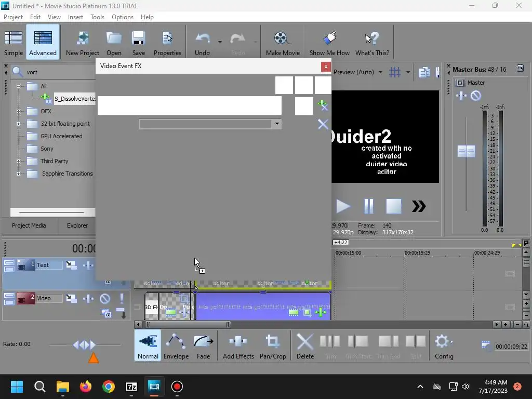The image size is (532, 399).
Task: Open the Preview (Auto) quality dropdown
Action: tap(380, 72)
